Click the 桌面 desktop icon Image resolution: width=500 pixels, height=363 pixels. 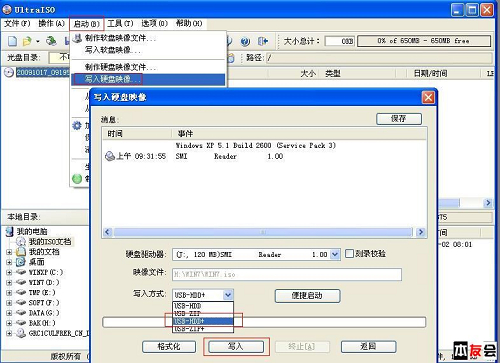(x=21, y=262)
